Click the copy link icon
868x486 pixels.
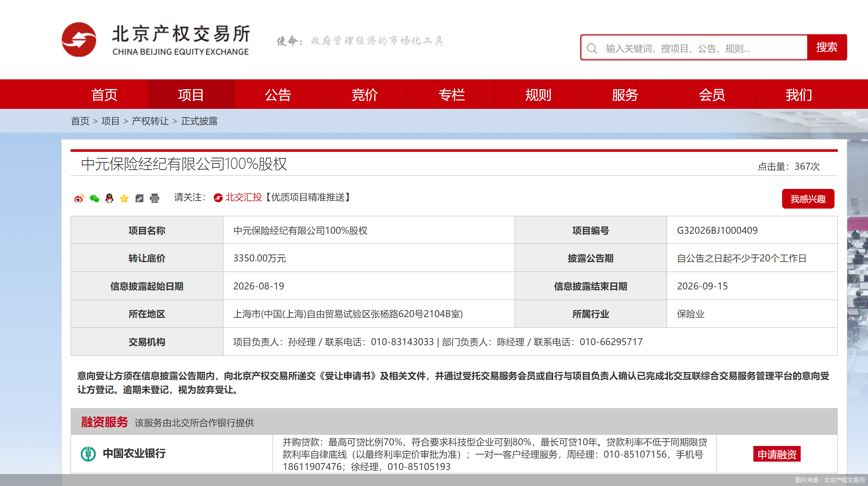tap(139, 198)
